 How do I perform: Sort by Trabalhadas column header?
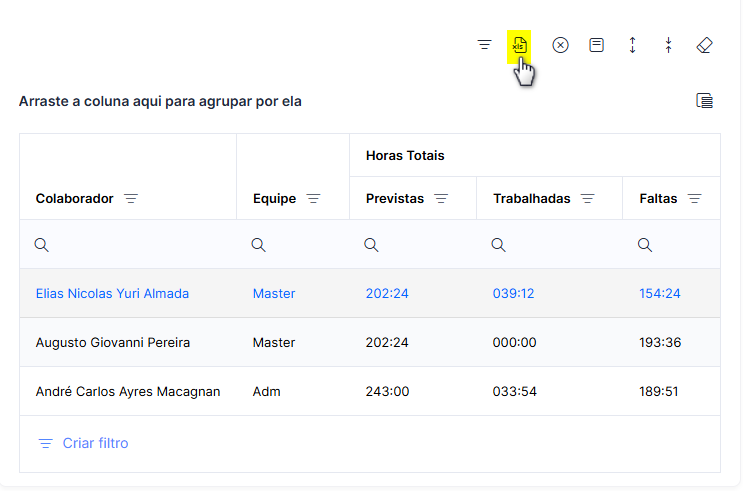pyautogui.click(x=532, y=199)
